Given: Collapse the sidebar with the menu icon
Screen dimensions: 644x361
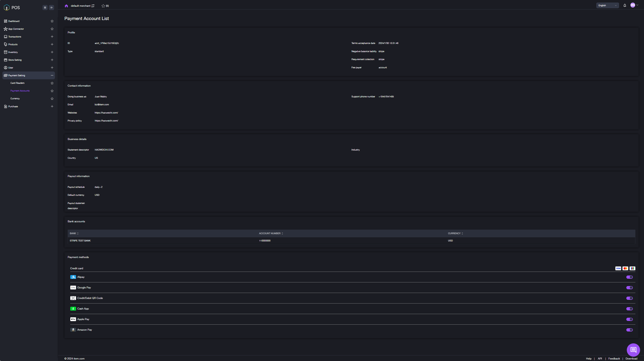Looking at the screenshot, I should [52, 8].
